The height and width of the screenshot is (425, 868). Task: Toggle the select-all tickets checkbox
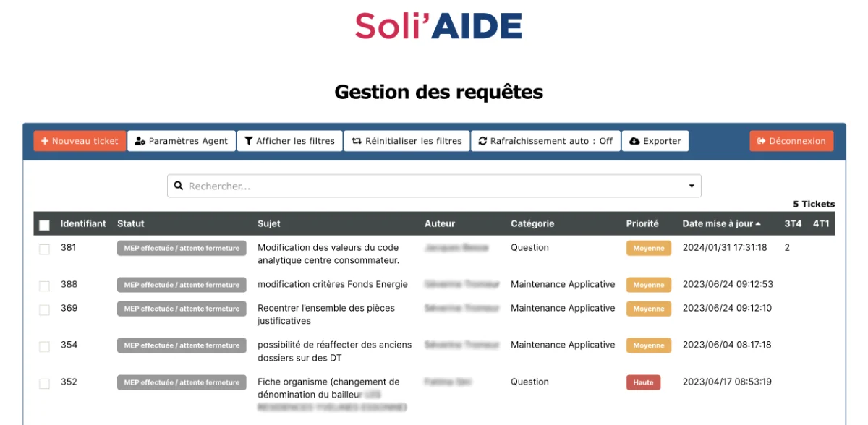point(44,225)
